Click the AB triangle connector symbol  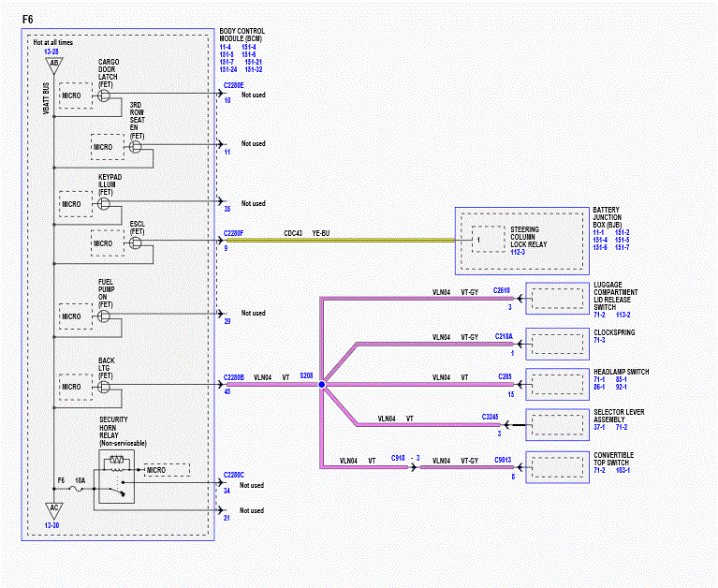pyautogui.click(x=54, y=65)
